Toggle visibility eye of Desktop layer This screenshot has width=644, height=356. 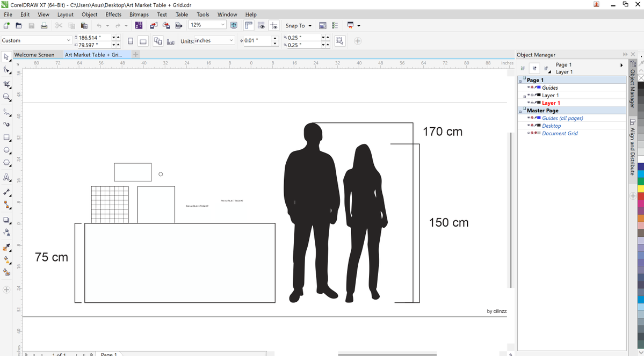click(x=529, y=126)
